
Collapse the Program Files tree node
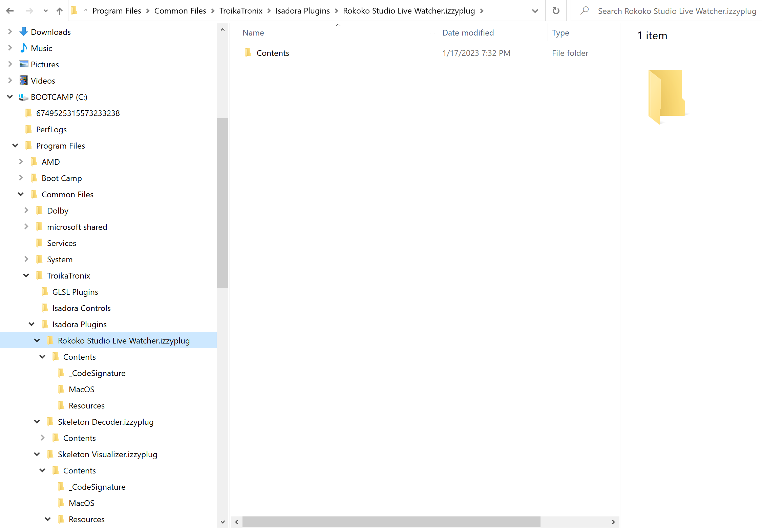click(x=16, y=146)
